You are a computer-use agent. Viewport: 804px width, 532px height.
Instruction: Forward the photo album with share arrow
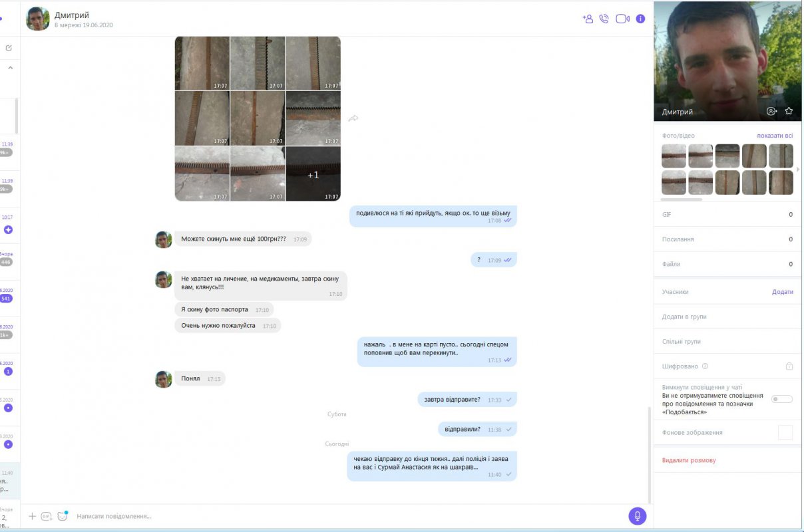tap(353, 118)
